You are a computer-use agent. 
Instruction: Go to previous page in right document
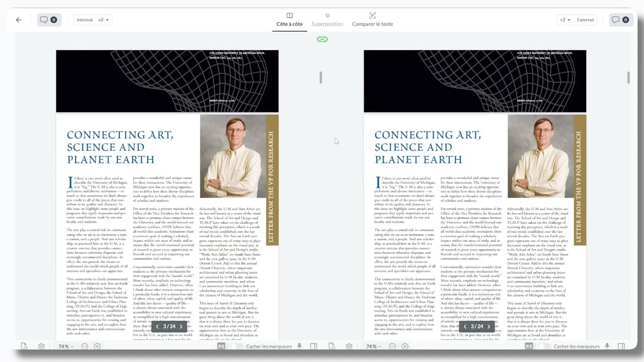(464, 327)
